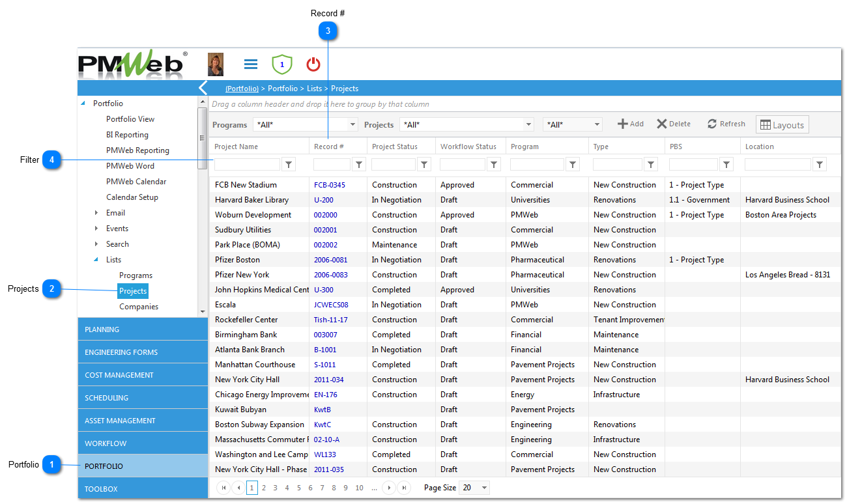Select PMWeb Calendar in the tree

(136, 182)
